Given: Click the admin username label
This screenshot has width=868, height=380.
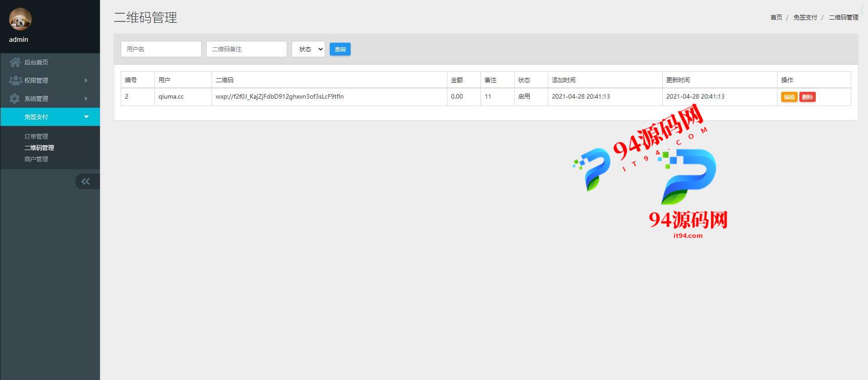Looking at the screenshot, I should (19, 40).
